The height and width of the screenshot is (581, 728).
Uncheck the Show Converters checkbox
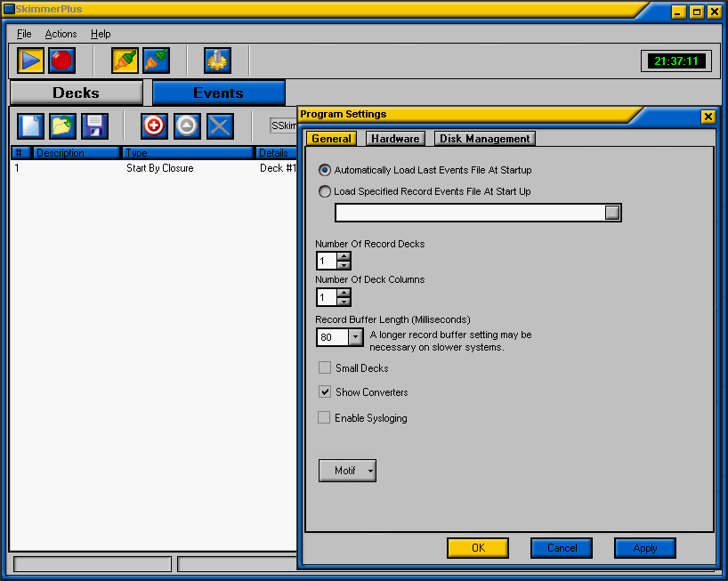coord(325,391)
